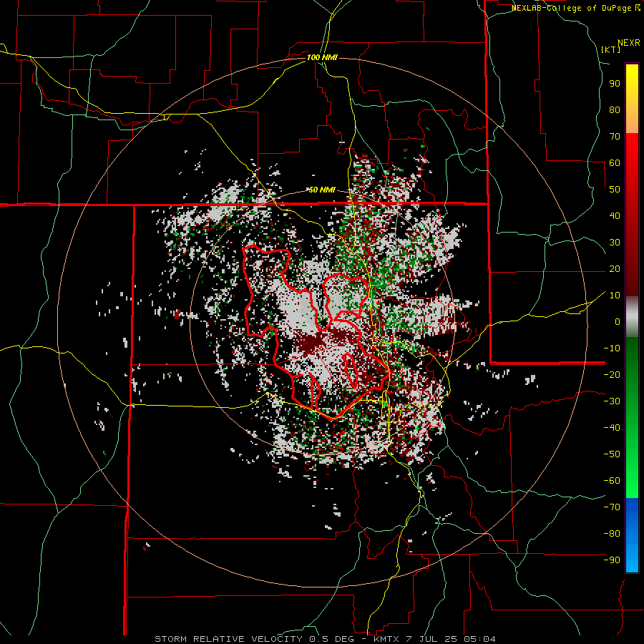Image resolution: width=644 pixels, height=644 pixels.
Task: Click the -90 value on velocity scale
Action: 612,560
